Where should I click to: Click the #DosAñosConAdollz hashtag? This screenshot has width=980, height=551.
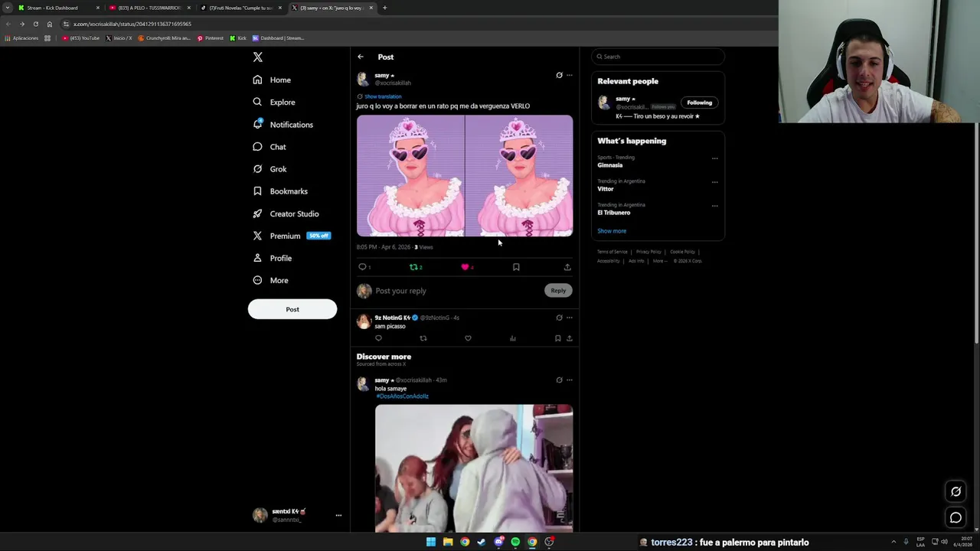(x=402, y=396)
